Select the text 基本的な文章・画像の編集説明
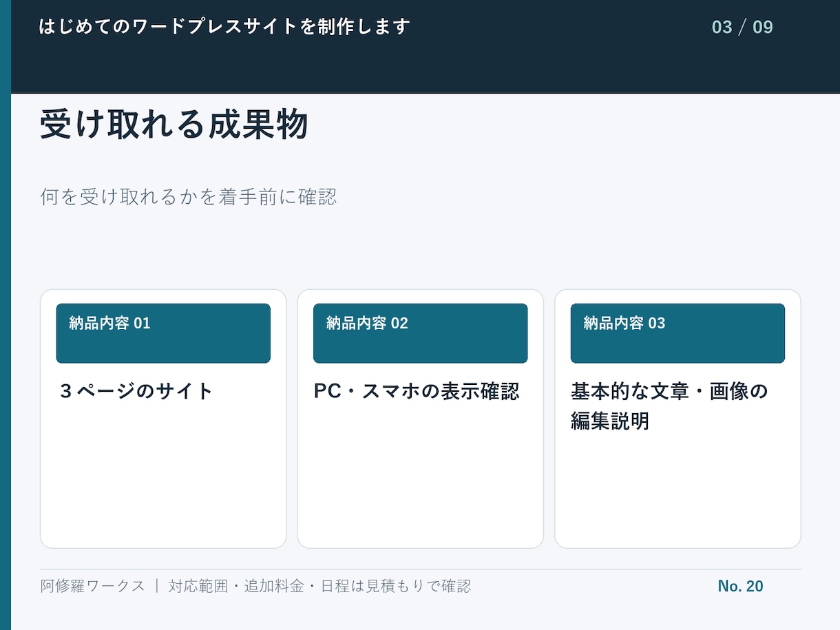This screenshot has width=840, height=630. click(669, 406)
